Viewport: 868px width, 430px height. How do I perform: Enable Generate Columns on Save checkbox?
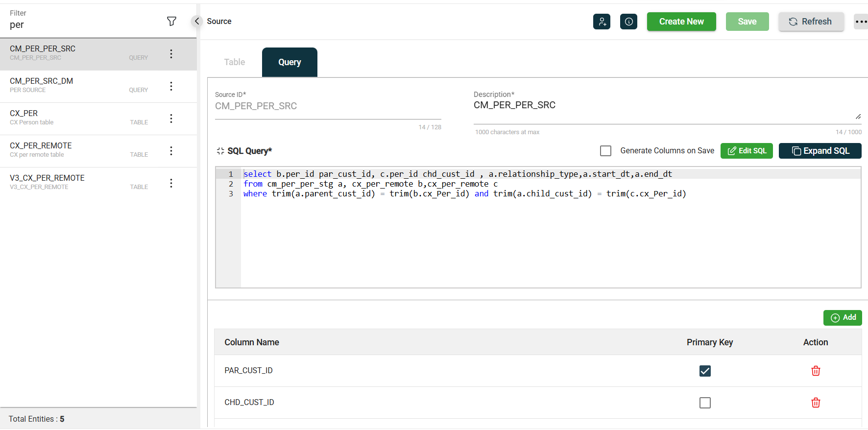click(606, 151)
